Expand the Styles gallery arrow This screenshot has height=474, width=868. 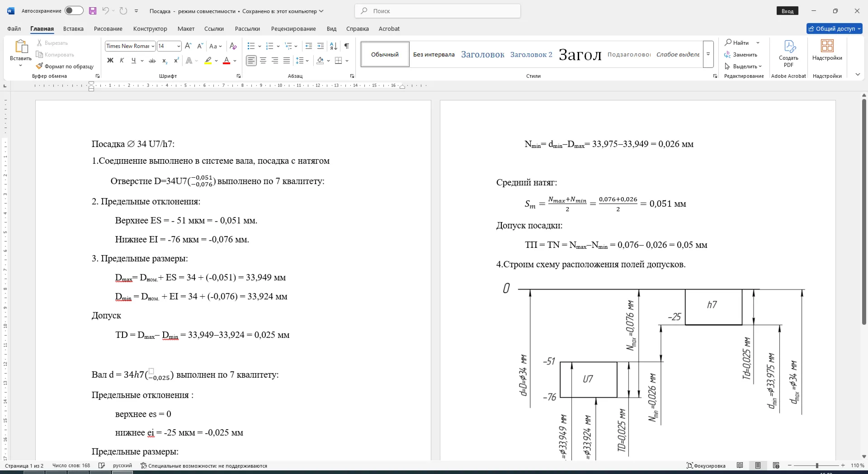tap(708, 54)
